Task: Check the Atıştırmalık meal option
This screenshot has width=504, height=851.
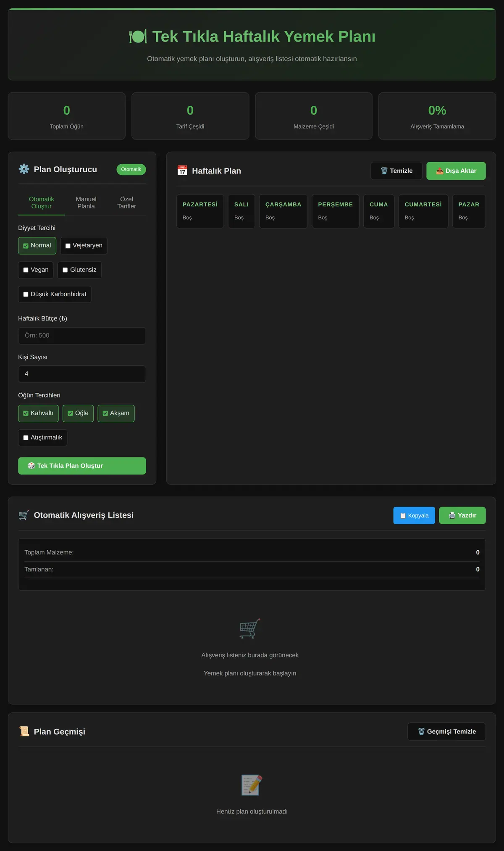Action: tap(26, 438)
